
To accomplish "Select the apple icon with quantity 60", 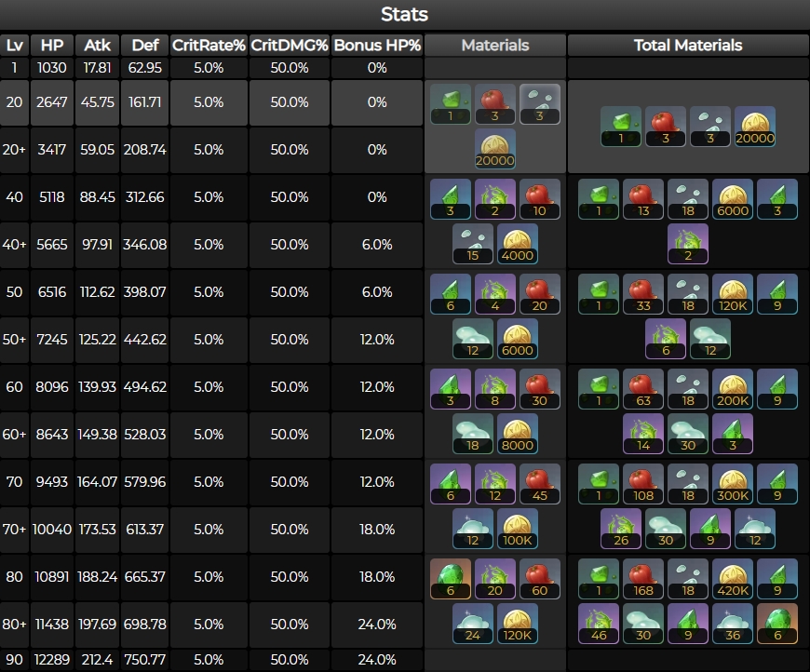I will point(540,577).
